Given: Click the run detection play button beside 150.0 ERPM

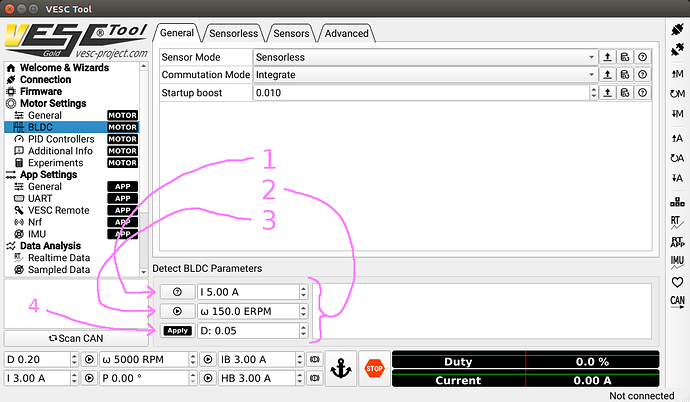Looking at the screenshot, I should [x=177, y=311].
